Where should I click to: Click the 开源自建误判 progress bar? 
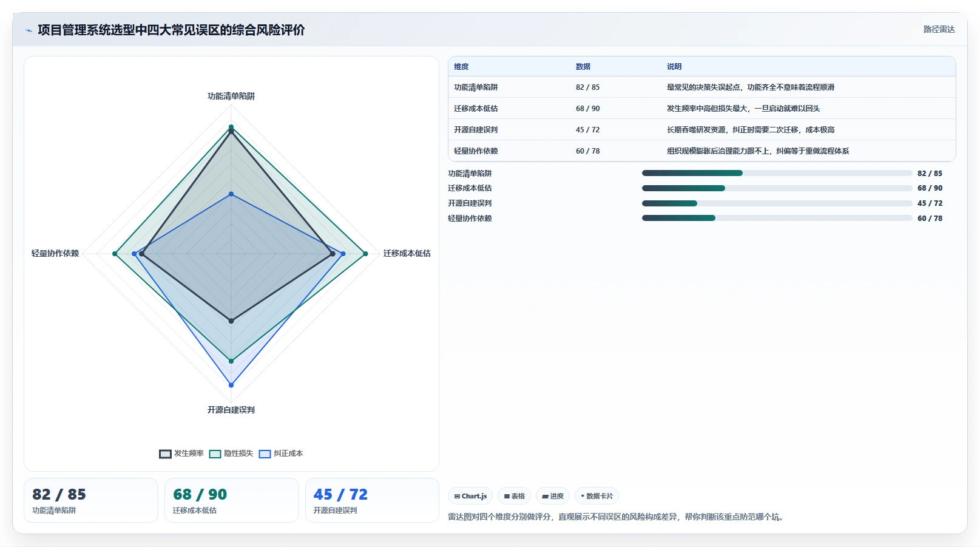tap(777, 203)
